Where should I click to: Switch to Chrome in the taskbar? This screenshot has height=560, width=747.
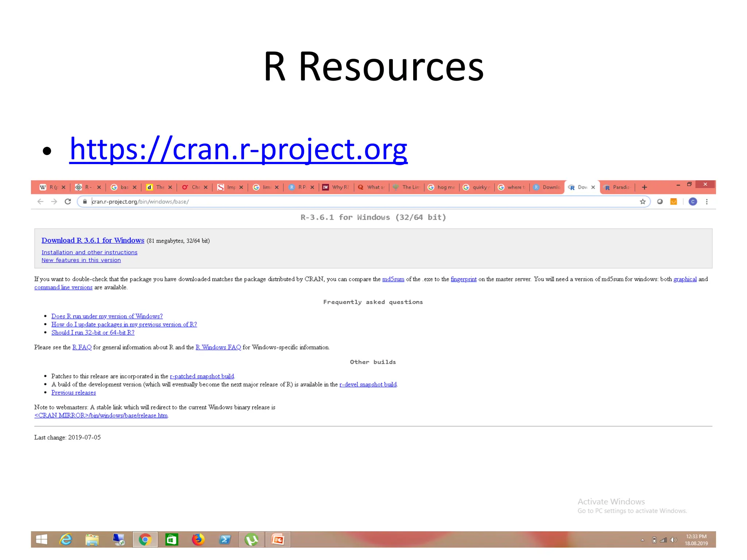[x=145, y=540]
